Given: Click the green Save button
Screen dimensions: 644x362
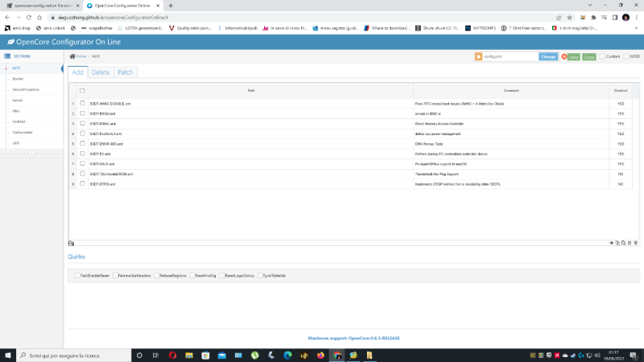Looking at the screenshot, I should click(x=573, y=57).
